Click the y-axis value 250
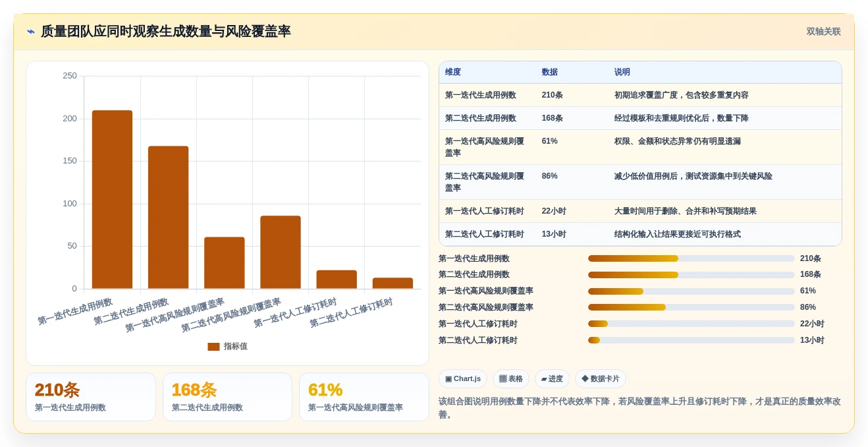 [x=70, y=76]
